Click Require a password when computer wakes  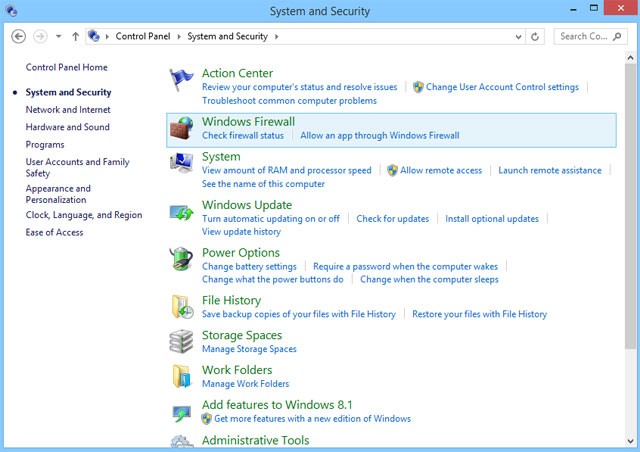405,267
